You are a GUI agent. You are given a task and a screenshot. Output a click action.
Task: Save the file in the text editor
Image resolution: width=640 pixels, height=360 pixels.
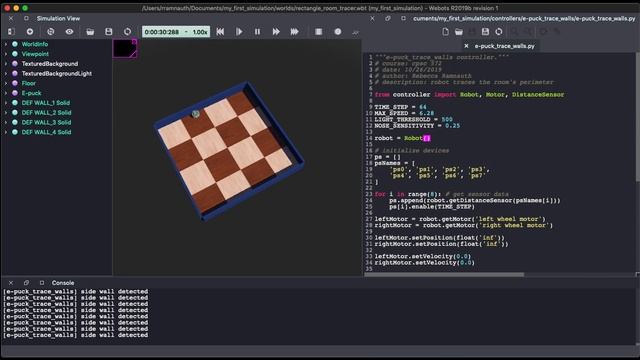tap(485, 31)
